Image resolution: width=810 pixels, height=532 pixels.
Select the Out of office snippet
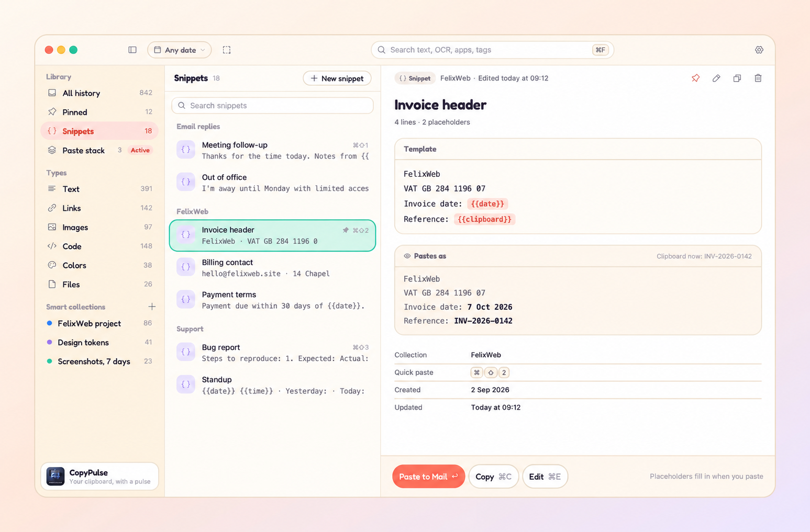(x=272, y=183)
